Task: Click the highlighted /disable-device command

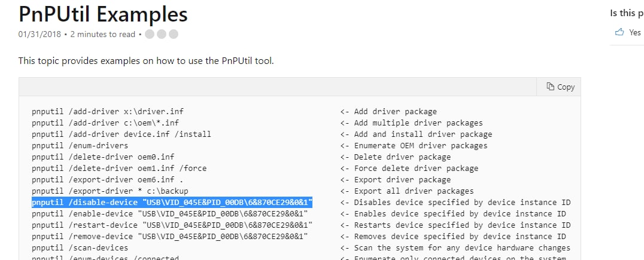Action: coord(172,203)
